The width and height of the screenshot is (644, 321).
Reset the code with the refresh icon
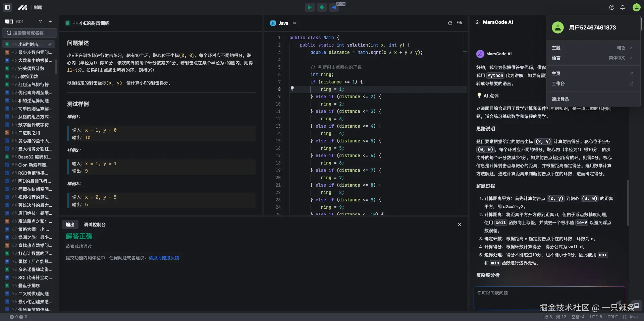(x=450, y=23)
